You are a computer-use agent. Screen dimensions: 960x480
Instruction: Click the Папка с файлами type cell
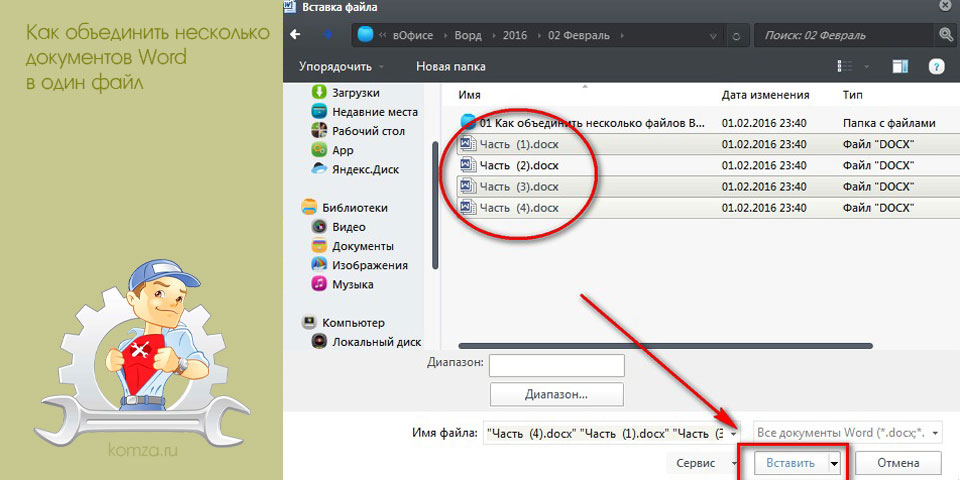pyautogui.click(x=889, y=123)
